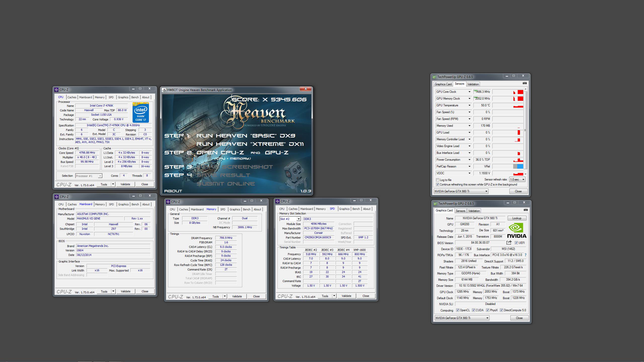The width and height of the screenshot is (644, 362).
Task: Open the GPU Core Clock sensor dropdown
Action: [469, 92]
